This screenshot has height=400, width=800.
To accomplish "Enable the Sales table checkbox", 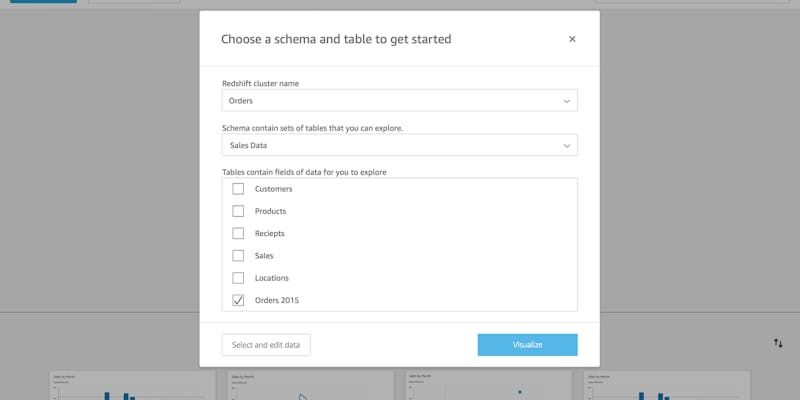I will (x=238, y=256).
